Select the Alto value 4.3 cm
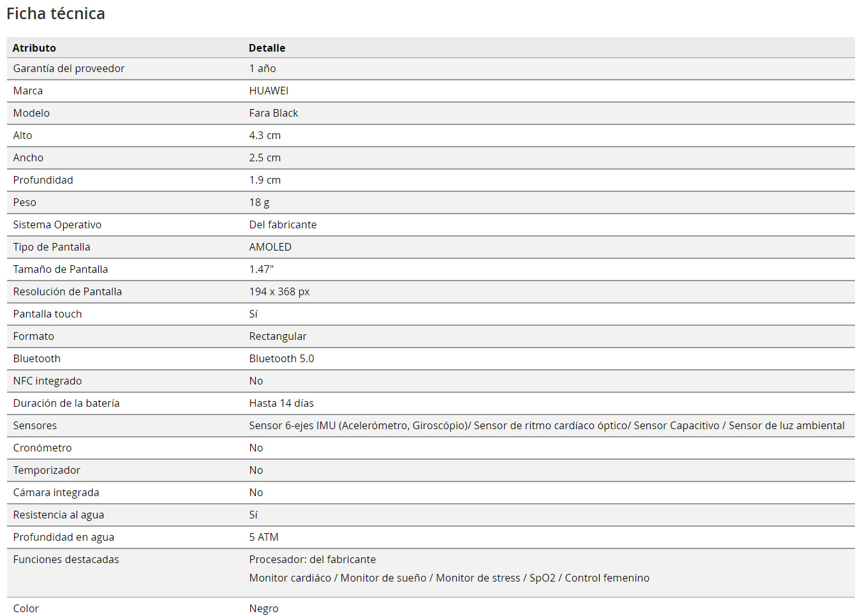Screen dimensions: 855x616 265,135
